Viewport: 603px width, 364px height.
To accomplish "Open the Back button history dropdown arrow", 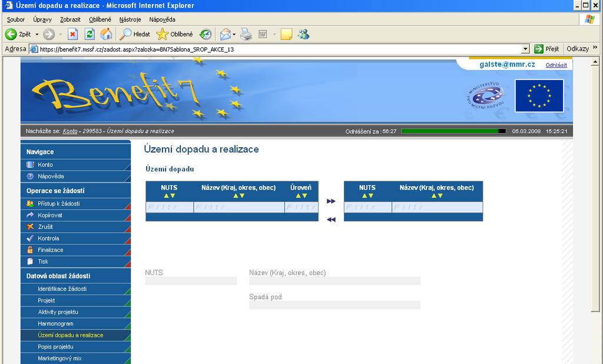I will 37,34.
